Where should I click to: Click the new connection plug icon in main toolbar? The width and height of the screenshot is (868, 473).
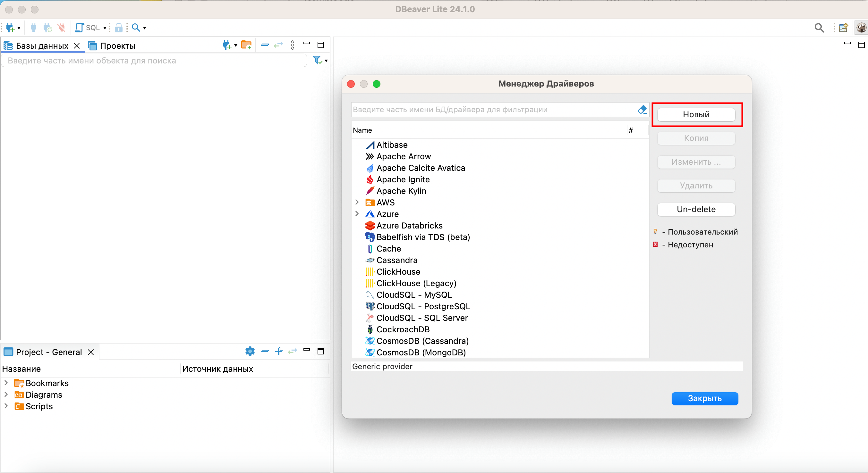(x=10, y=28)
